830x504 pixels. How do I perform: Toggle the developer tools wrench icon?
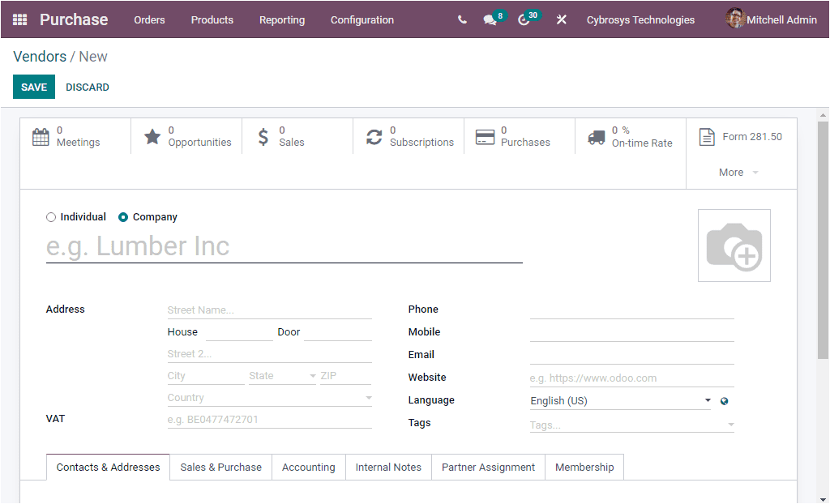click(562, 19)
